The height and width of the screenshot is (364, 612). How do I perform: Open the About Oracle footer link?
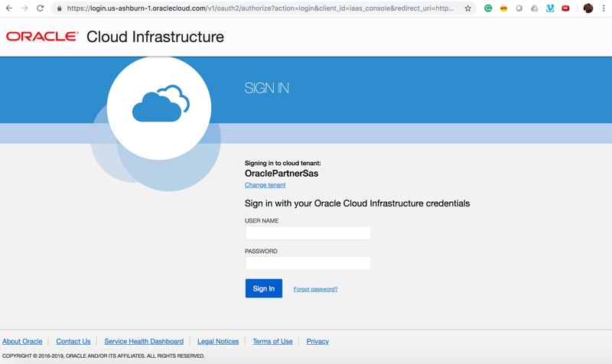22,341
